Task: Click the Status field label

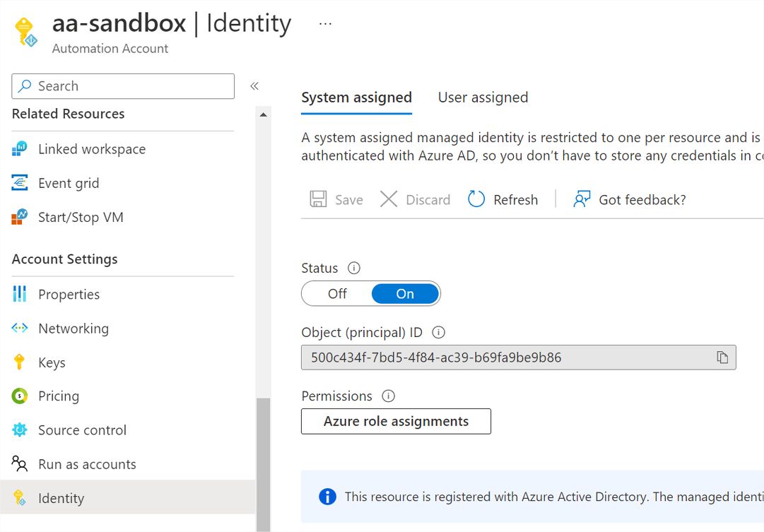Action: click(319, 268)
